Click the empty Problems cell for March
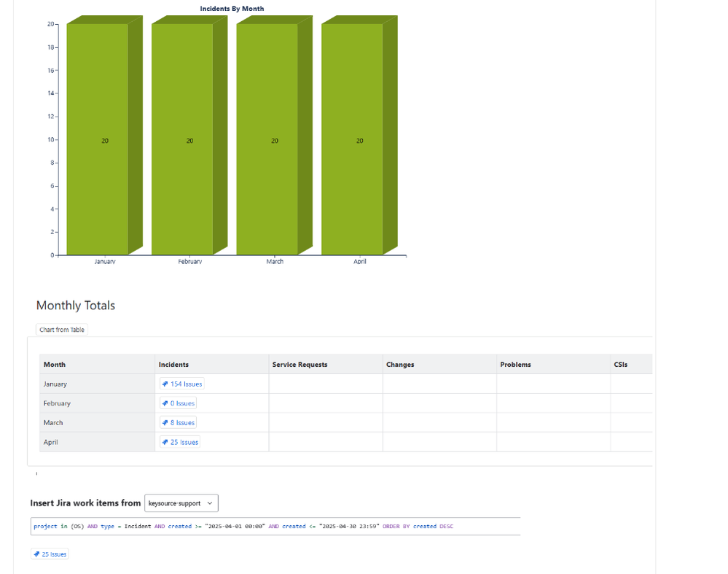Image resolution: width=728 pixels, height=574 pixels. [x=553, y=422]
